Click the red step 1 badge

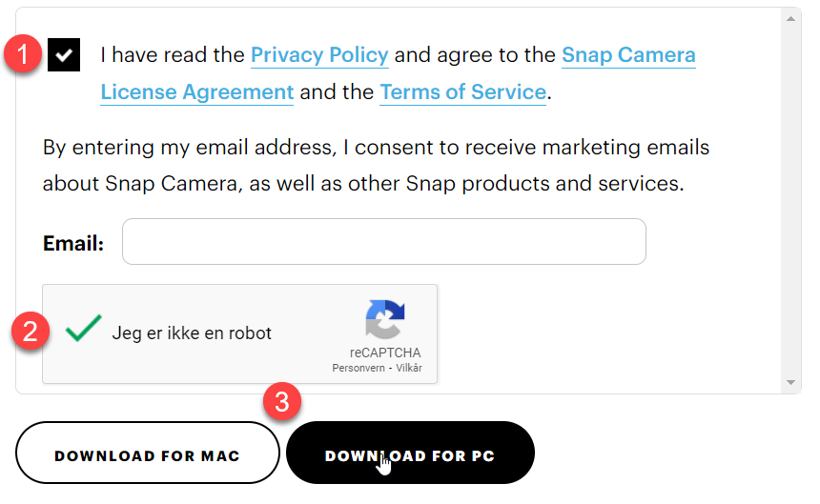pyautogui.click(x=24, y=54)
